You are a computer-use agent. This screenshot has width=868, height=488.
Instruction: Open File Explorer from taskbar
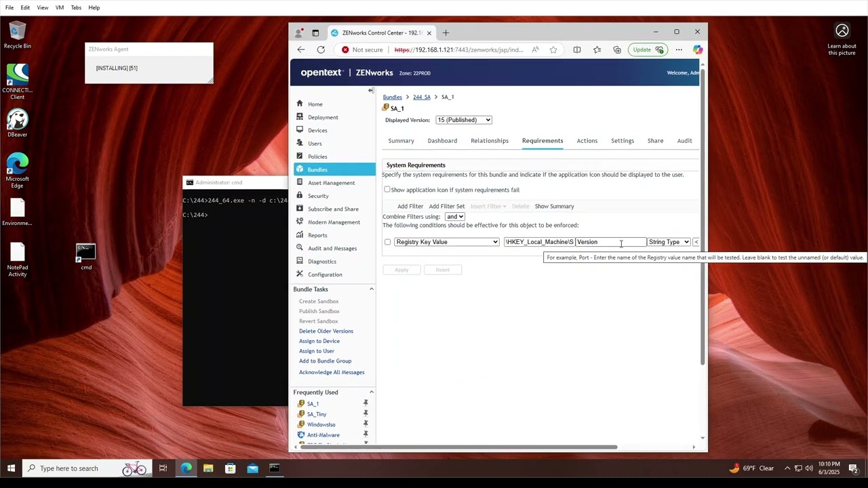[x=208, y=468]
